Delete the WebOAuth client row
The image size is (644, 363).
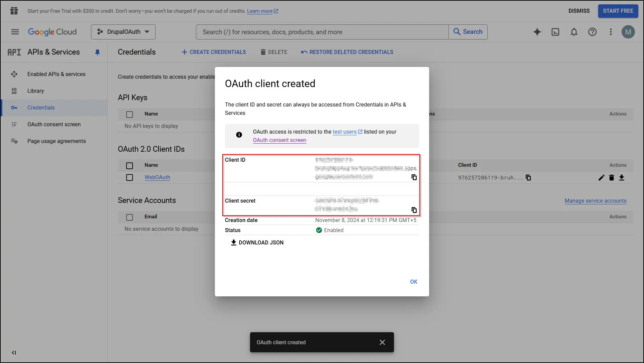pos(612,177)
